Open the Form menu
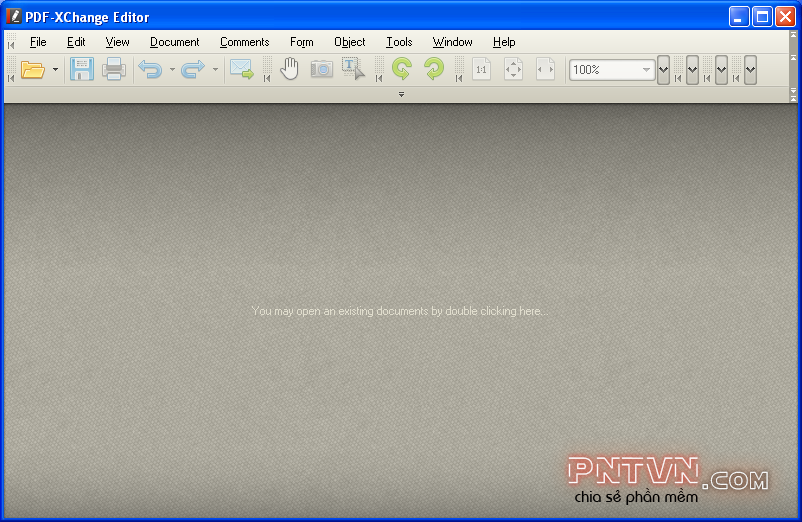Image resolution: width=802 pixels, height=522 pixels. 302,42
